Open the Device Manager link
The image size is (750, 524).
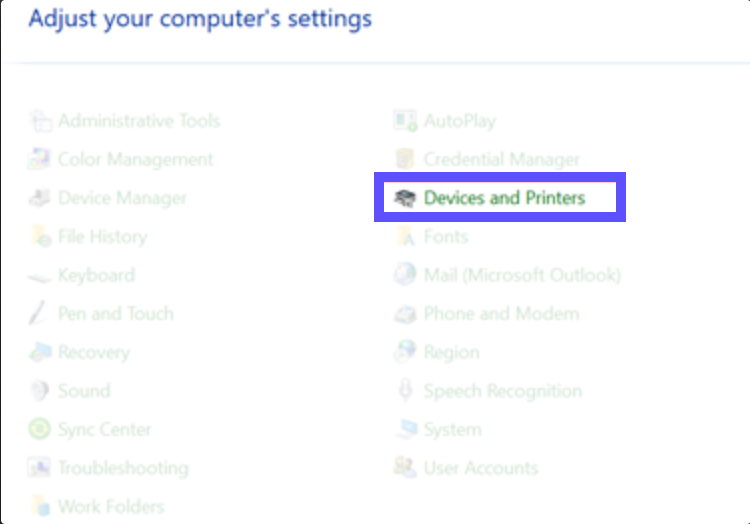pyautogui.click(x=122, y=198)
